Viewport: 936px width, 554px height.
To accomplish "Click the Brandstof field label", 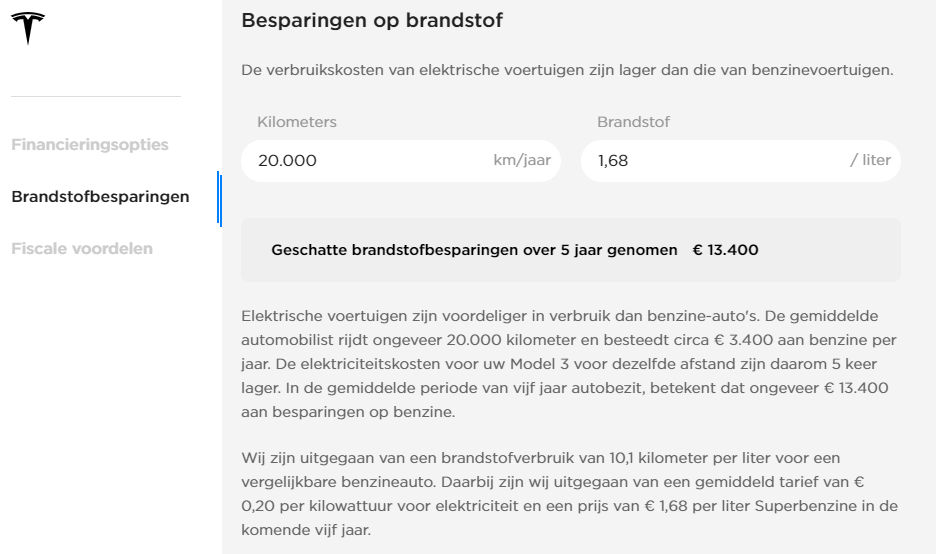I will click(633, 122).
